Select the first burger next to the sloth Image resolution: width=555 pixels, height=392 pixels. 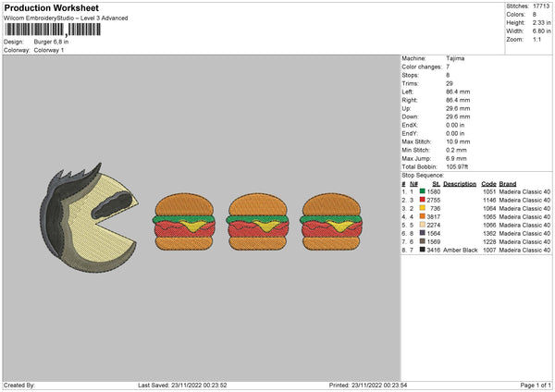(184, 222)
